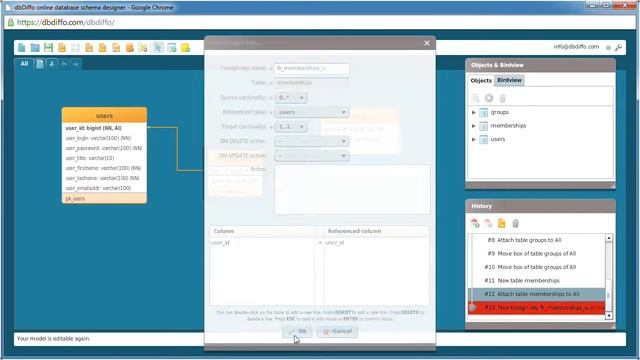This screenshot has height=360, width=640.
Task: Open a model with the folder icon
Action: tap(35, 48)
